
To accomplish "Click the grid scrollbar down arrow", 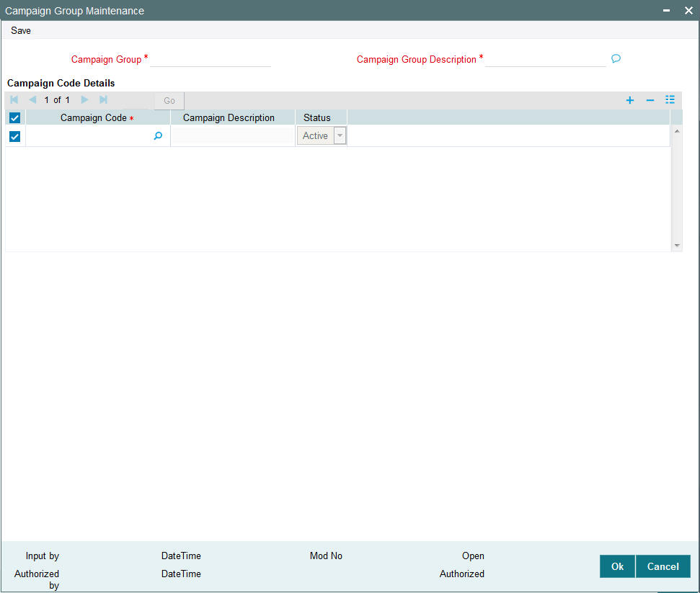I will click(x=677, y=246).
